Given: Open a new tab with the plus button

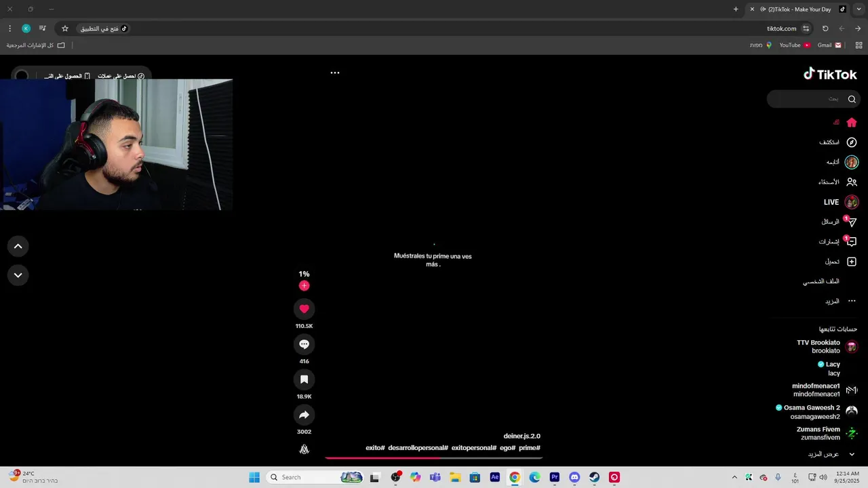Looking at the screenshot, I should pyautogui.click(x=736, y=9).
